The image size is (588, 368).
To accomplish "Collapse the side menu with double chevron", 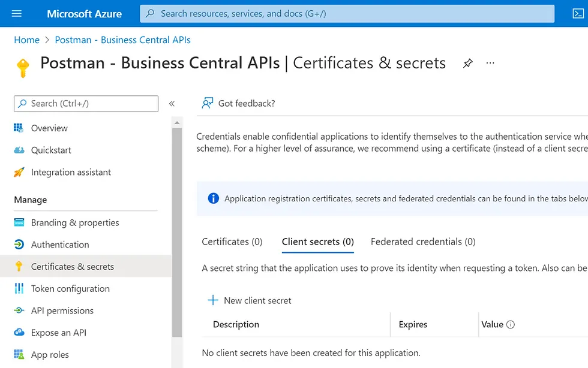I will pos(172,104).
